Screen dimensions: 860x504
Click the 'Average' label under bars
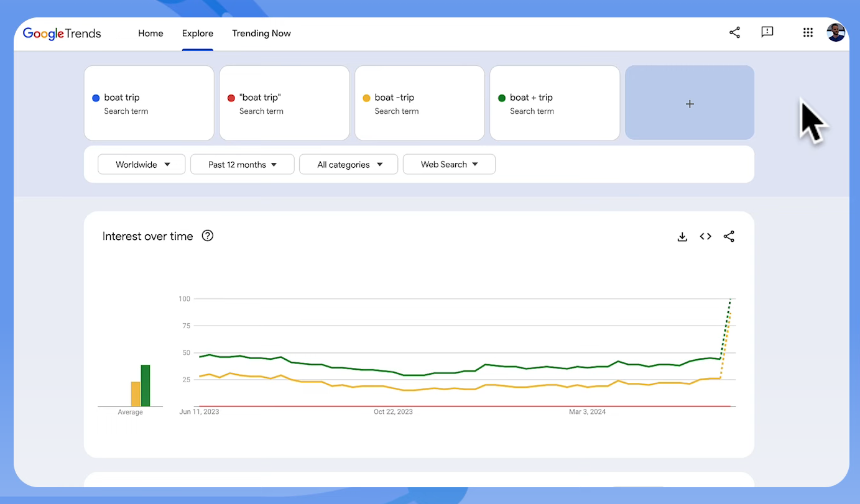click(x=130, y=412)
